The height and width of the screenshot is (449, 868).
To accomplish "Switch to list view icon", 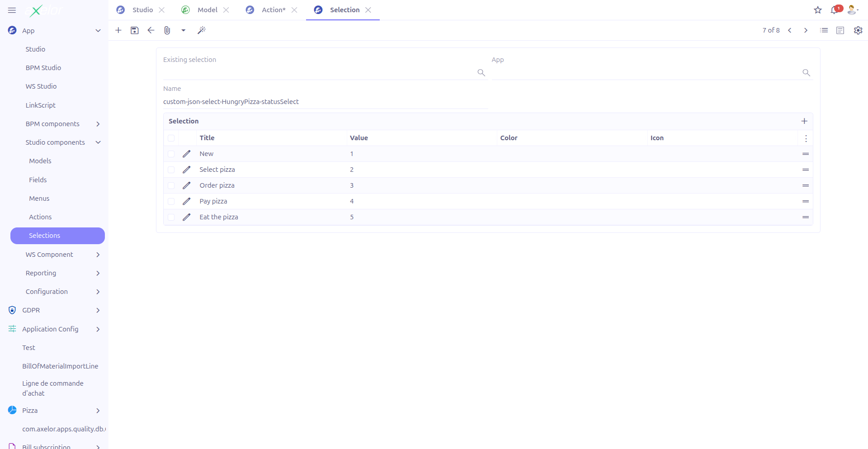I will [x=824, y=30].
